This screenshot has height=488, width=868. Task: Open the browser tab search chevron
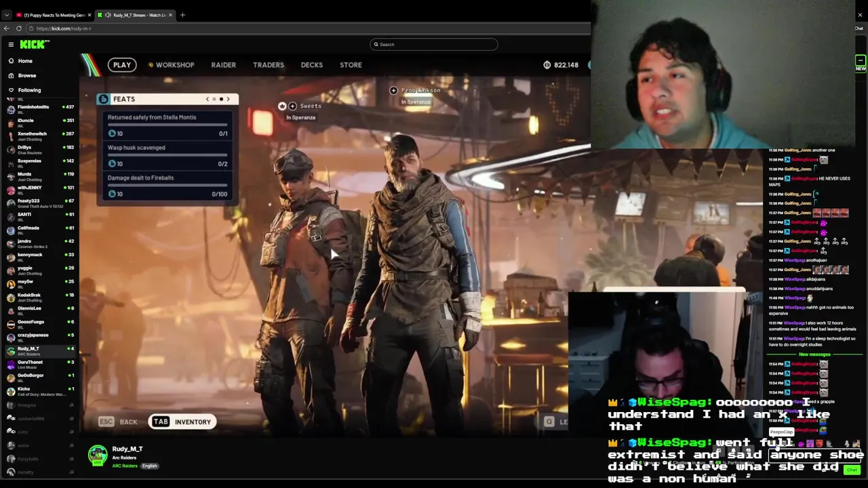click(x=6, y=15)
